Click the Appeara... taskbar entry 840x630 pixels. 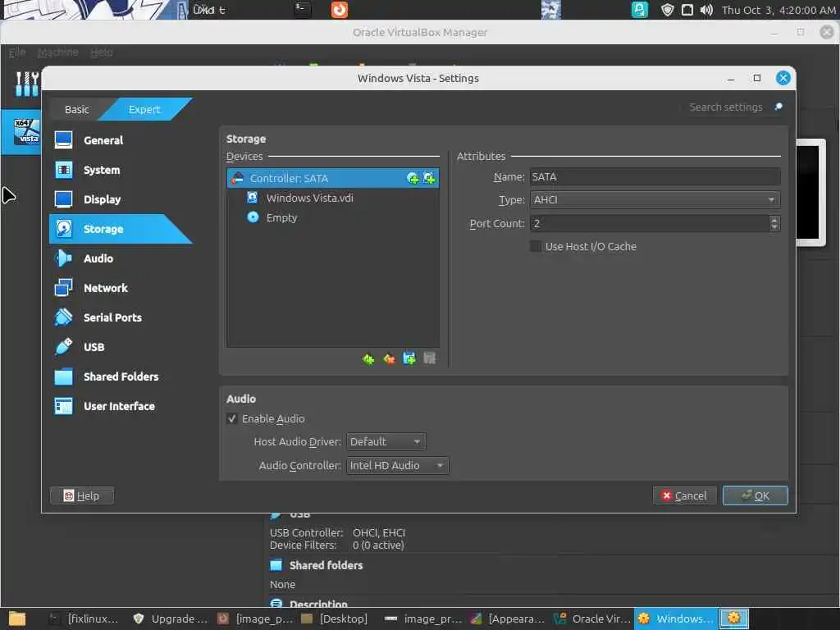(x=507, y=619)
